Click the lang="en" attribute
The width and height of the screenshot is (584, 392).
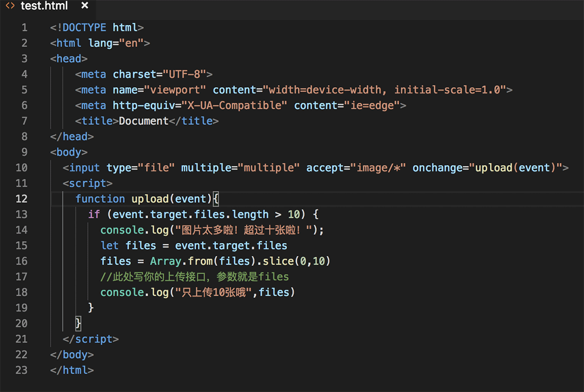pos(116,43)
